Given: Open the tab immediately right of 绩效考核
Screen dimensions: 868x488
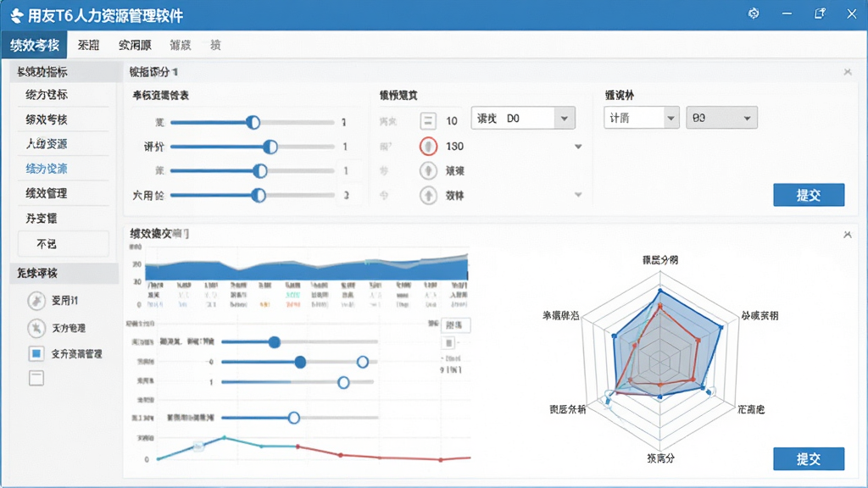Looking at the screenshot, I should 88,46.
